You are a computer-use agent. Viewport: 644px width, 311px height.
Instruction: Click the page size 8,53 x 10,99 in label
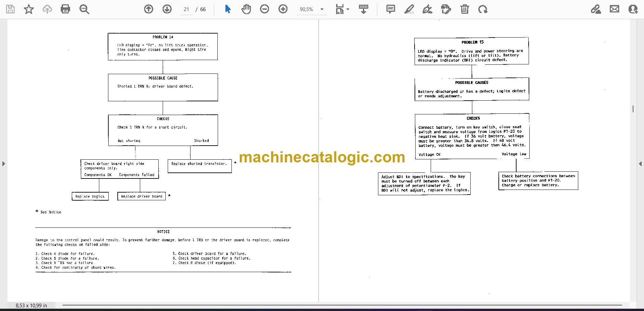[31, 306]
